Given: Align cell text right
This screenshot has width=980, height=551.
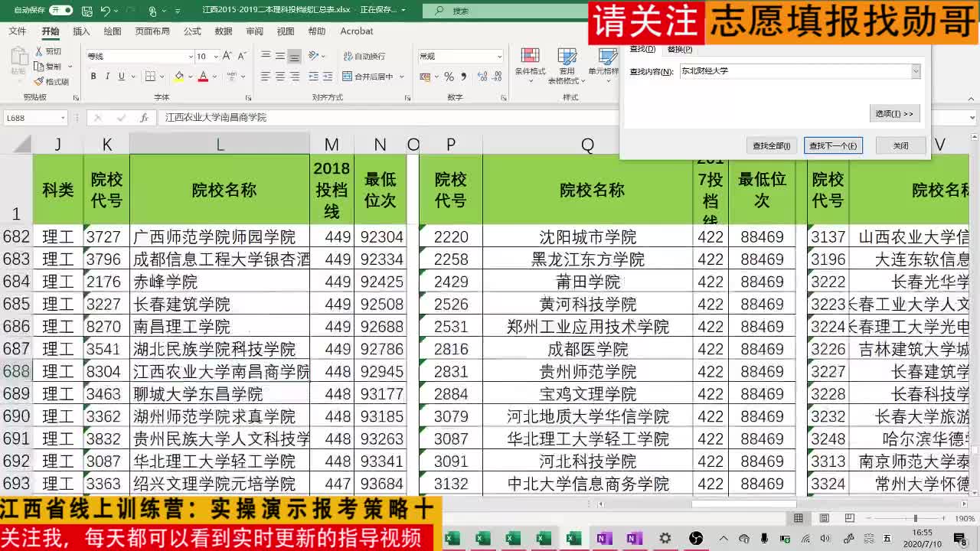Looking at the screenshot, I should pos(295,77).
